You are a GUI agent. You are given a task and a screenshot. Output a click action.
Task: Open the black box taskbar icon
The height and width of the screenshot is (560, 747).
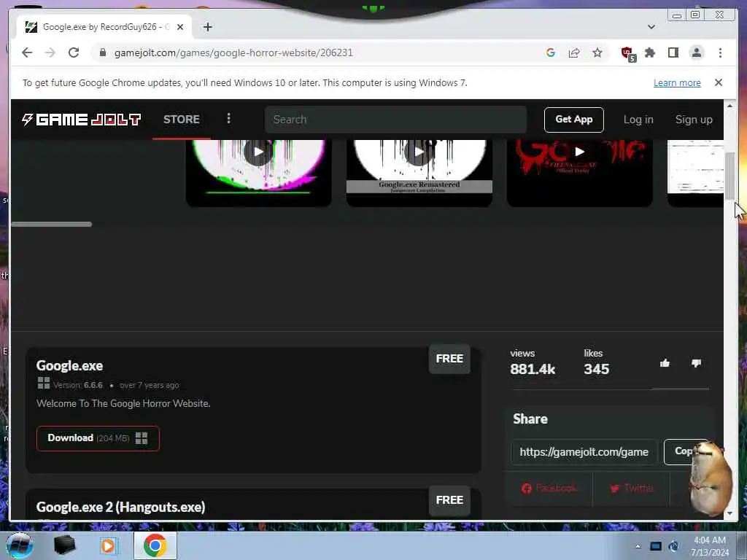pyautogui.click(x=64, y=545)
